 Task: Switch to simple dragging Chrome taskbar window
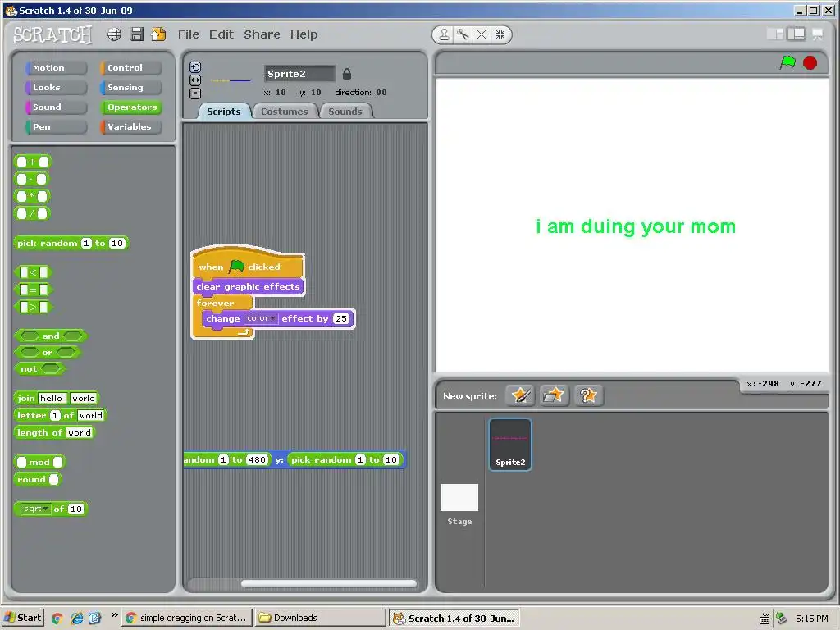coord(187,618)
